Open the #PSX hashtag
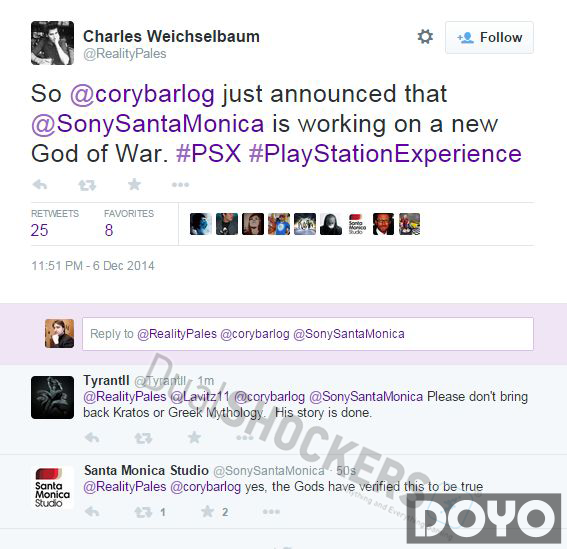The height and width of the screenshot is (549, 567). pos(208,154)
